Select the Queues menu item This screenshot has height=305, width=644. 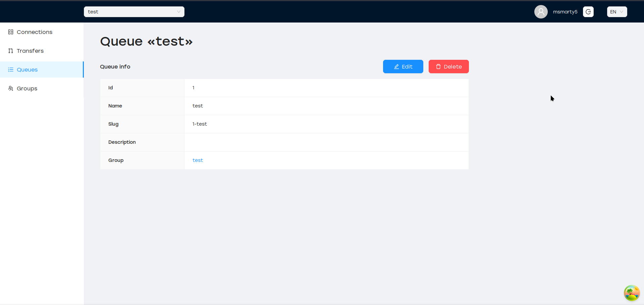point(27,70)
